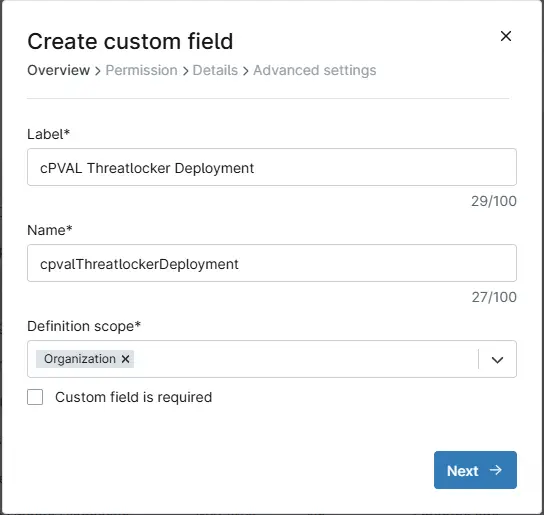544x515 pixels.
Task: Go to the Overview step
Action: coord(59,70)
